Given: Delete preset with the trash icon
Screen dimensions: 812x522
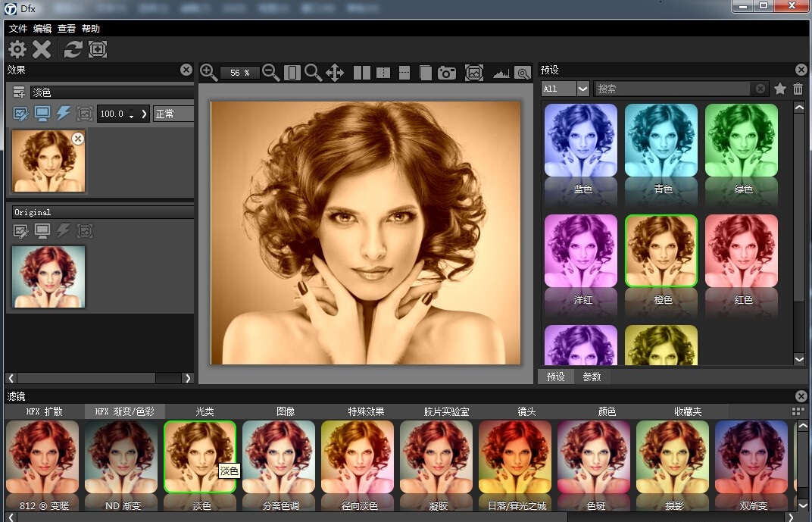Looking at the screenshot, I should pos(798,89).
